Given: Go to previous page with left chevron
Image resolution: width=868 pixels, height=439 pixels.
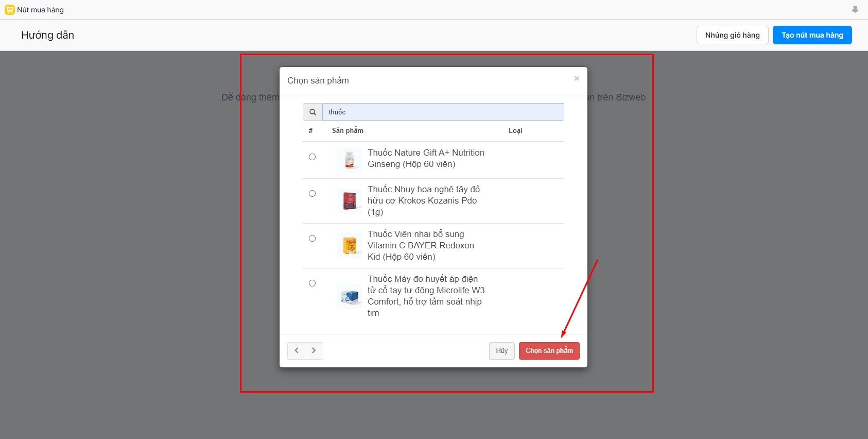Looking at the screenshot, I should pos(297,350).
